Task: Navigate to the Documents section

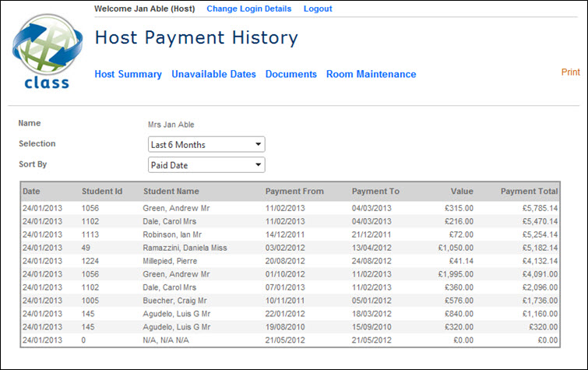Action: [x=290, y=75]
